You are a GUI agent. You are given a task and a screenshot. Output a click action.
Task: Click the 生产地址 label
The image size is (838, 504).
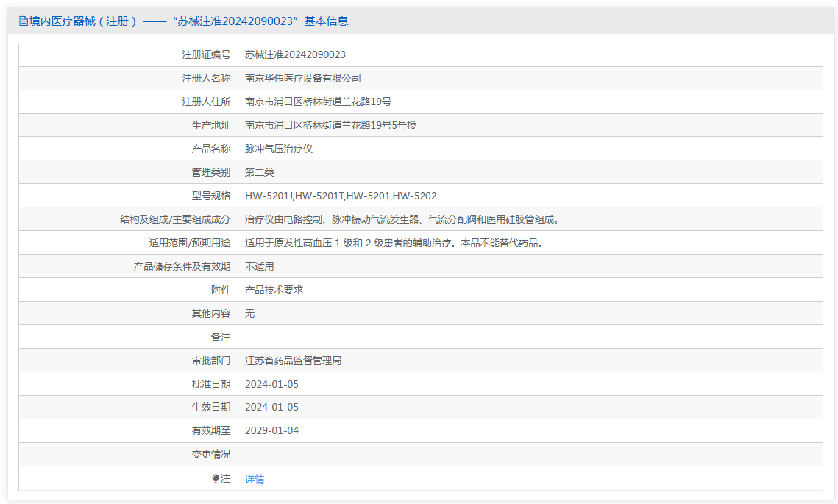click(x=210, y=125)
